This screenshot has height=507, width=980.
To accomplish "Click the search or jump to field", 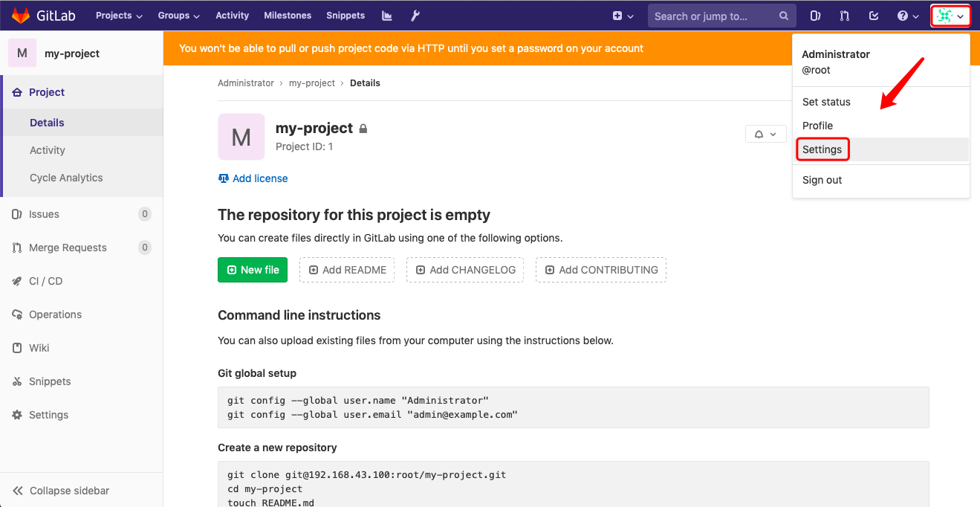I will [x=713, y=16].
